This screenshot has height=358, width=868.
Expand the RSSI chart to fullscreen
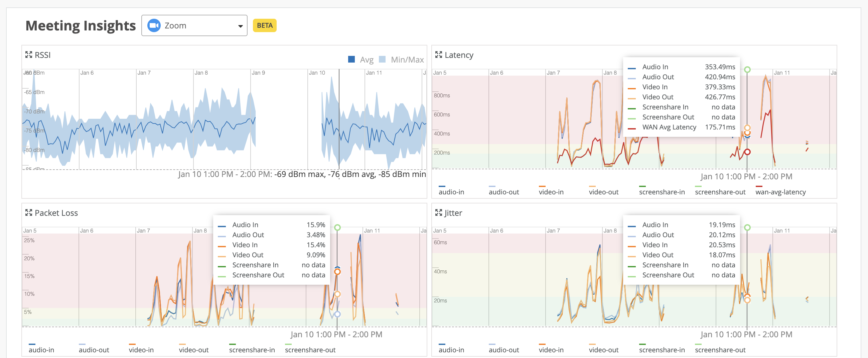(x=29, y=55)
